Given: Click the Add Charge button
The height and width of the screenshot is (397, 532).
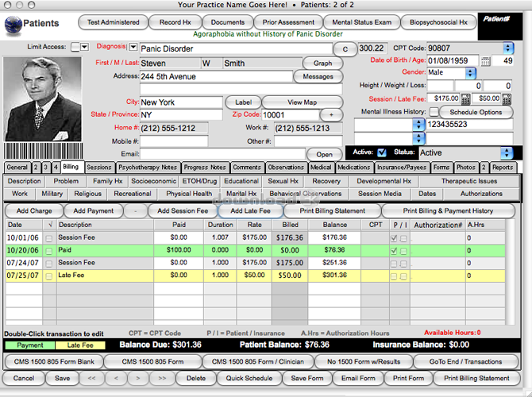Looking at the screenshot, I should coord(34,211).
